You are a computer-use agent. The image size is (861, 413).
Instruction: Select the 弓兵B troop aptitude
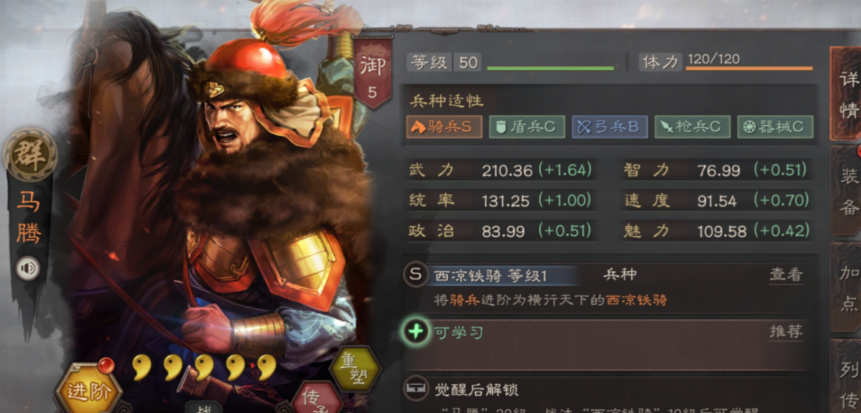point(610,127)
